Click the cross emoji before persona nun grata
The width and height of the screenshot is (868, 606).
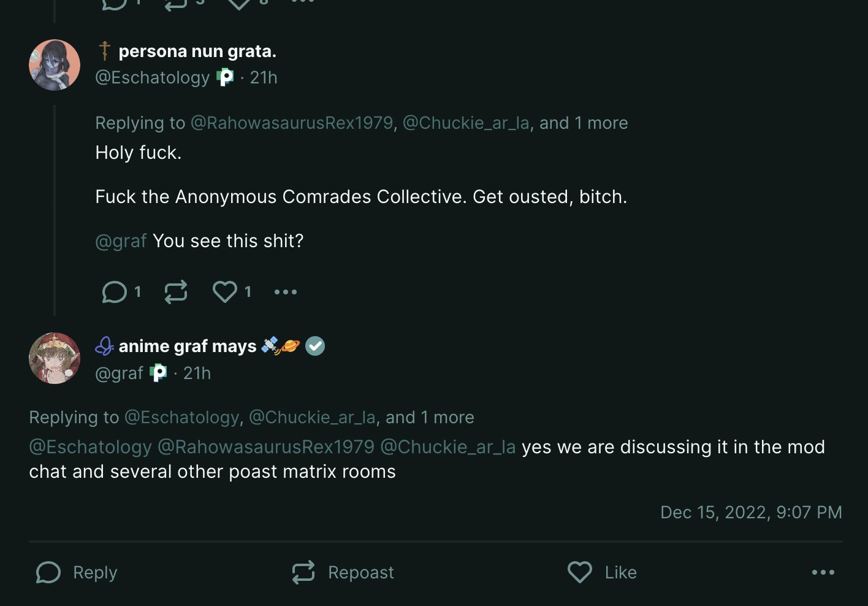pyautogui.click(x=105, y=51)
